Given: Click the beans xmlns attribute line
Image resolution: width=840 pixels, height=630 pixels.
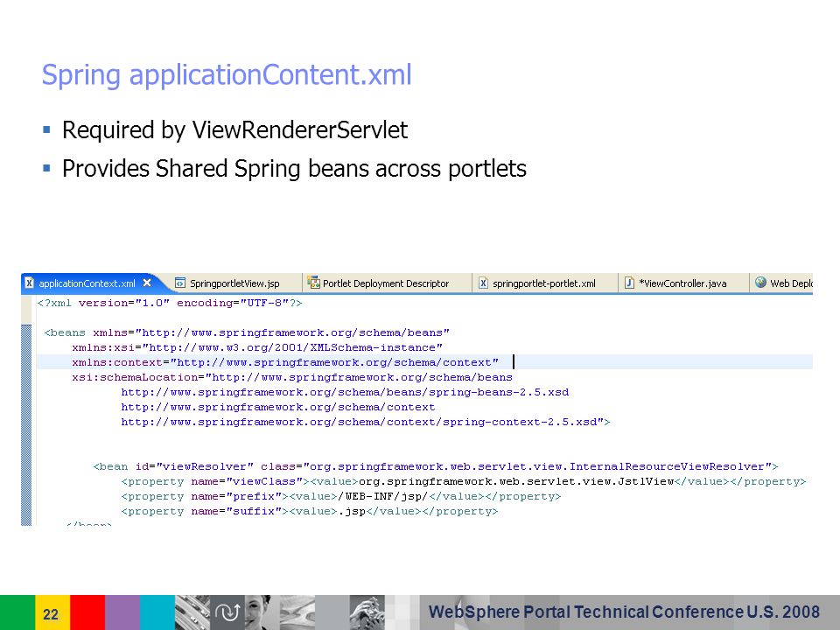Looking at the screenshot, I should (x=247, y=332).
